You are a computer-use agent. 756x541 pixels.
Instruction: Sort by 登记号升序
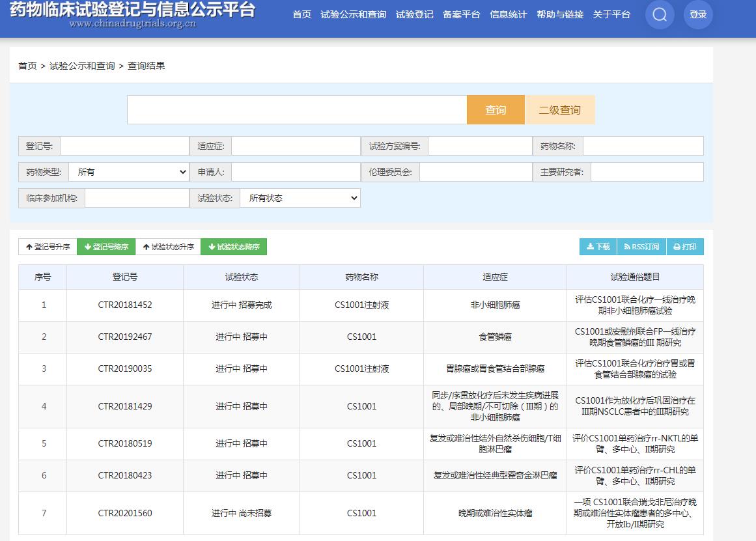[48, 247]
